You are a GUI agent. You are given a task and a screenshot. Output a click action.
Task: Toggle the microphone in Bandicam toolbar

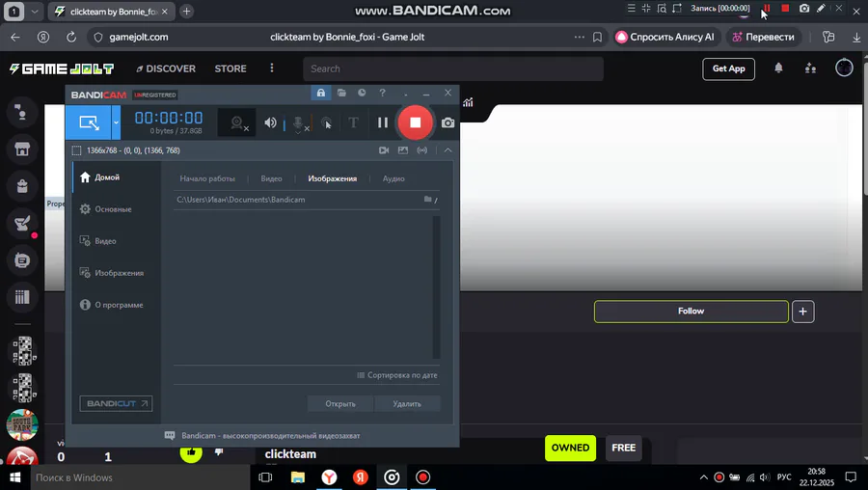click(298, 123)
